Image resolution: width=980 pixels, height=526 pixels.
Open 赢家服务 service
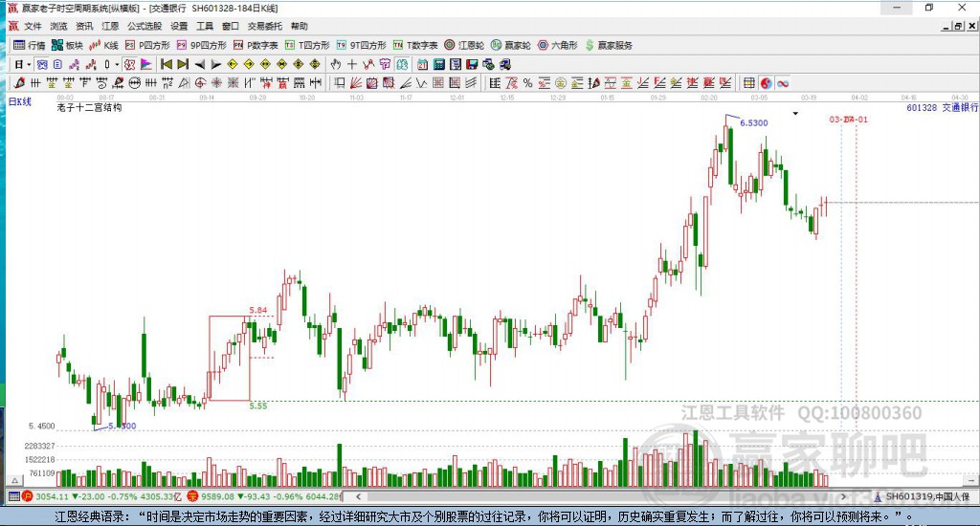click(x=608, y=45)
